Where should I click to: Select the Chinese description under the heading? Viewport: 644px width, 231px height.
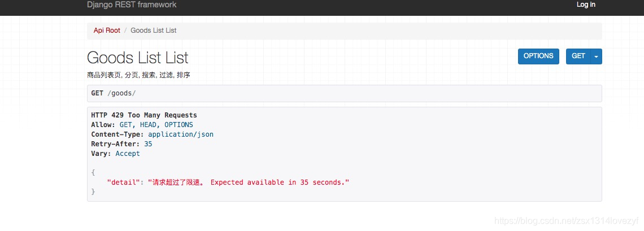[138, 75]
